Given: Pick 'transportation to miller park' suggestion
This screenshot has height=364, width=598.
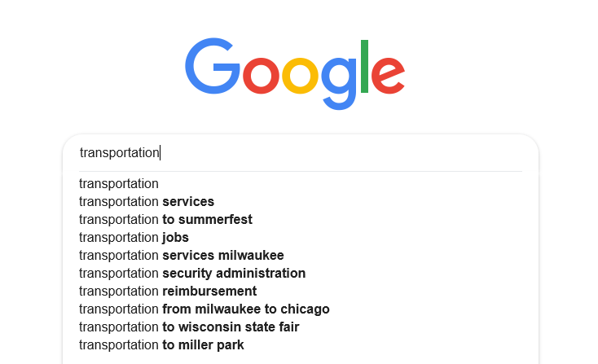Looking at the screenshot, I should pyautogui.click(x=161, y=345).
